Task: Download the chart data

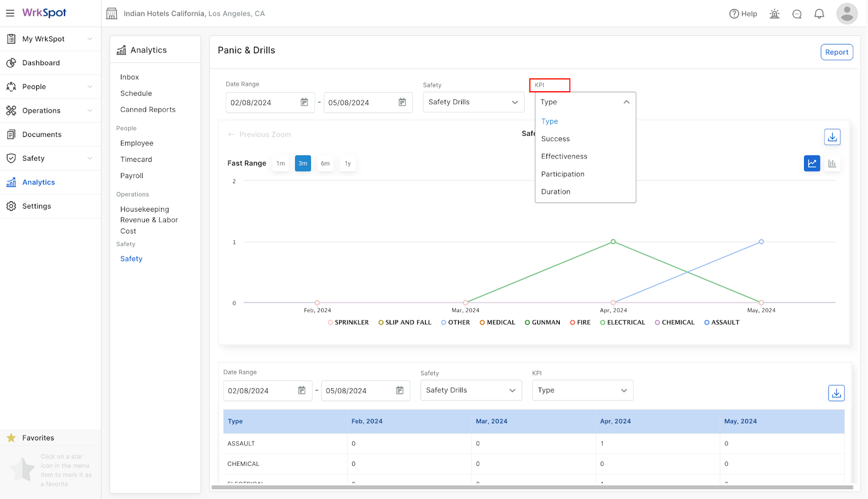Action: pos(832,137)
